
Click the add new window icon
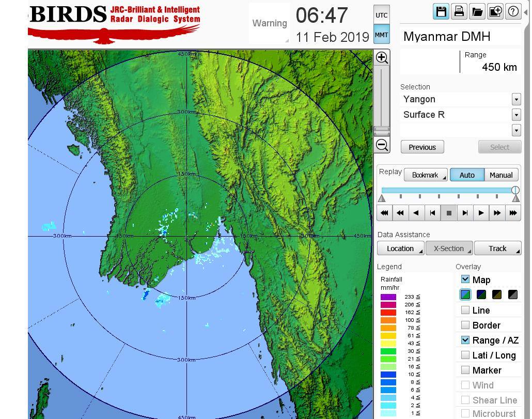(495, 11)
